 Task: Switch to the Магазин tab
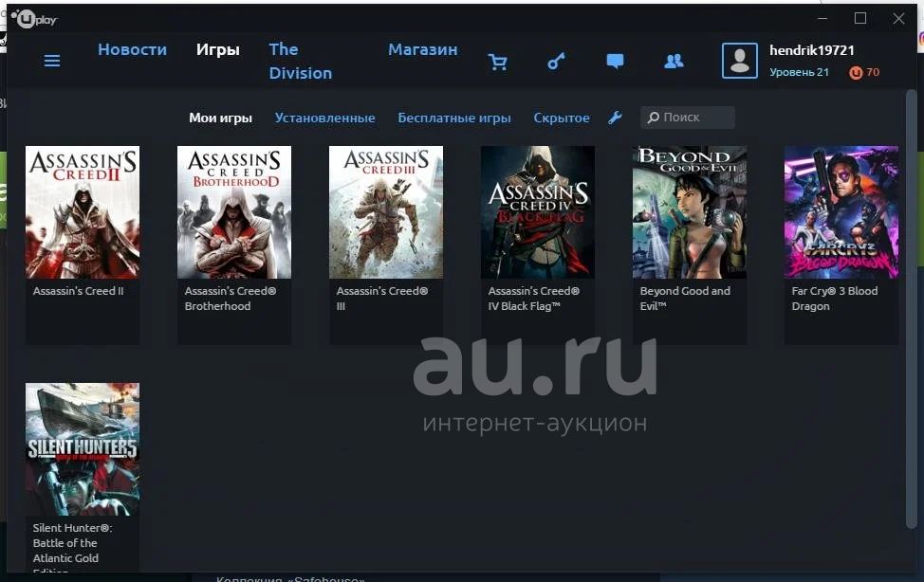(x=423, y=49)
